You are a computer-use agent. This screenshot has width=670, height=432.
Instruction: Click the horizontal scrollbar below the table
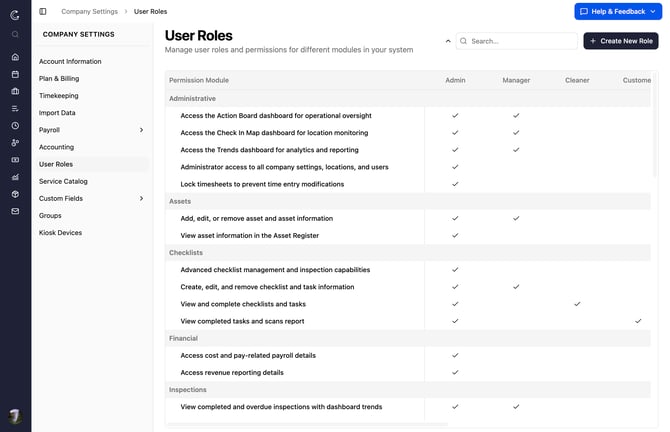[308, 424]
